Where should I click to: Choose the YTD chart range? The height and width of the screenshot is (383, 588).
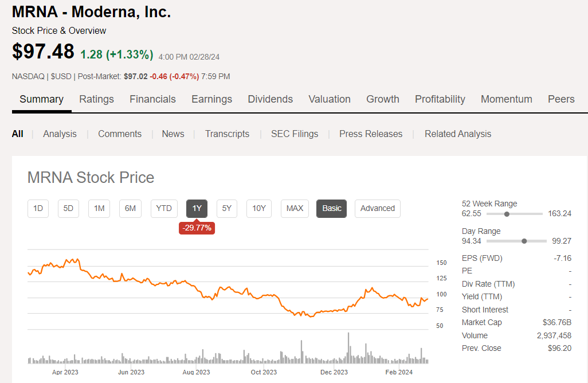point(164,208)
